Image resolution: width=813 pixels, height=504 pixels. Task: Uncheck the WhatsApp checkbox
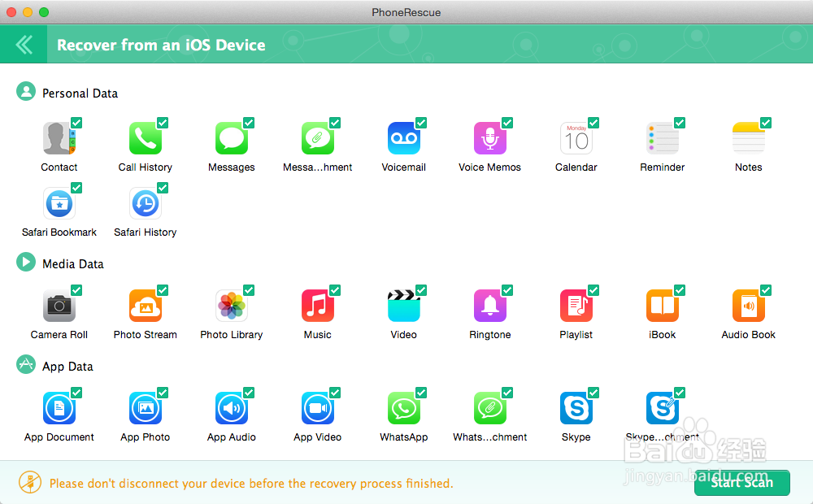[x=421, y=393]
